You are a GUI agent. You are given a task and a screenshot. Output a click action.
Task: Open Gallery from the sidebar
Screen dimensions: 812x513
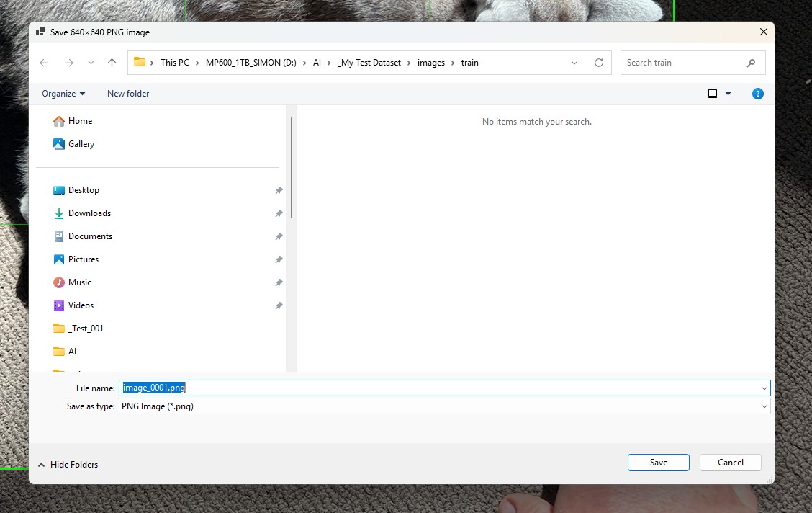point(81,144)
